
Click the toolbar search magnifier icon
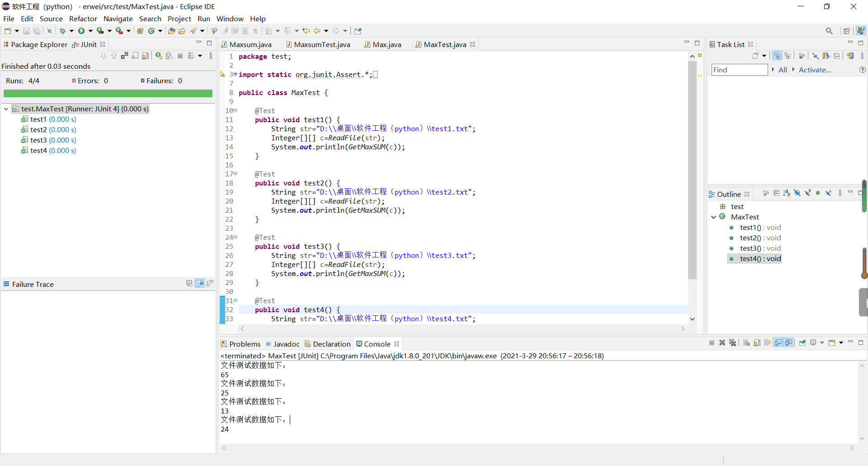(x=829, y=31)
